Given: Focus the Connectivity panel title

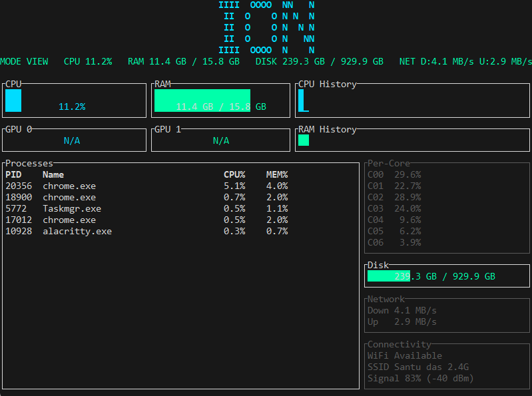Looking at the screenshot, I should (399, 345).
